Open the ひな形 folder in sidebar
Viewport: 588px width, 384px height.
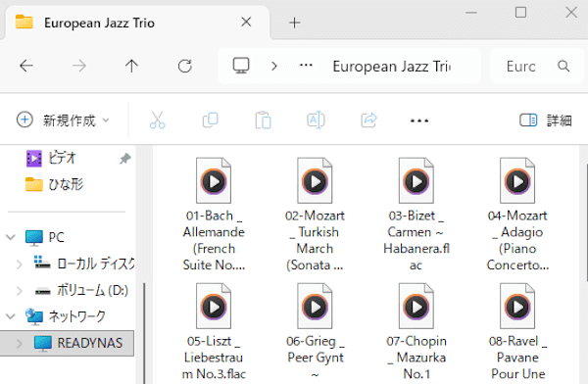click(x=54, y=184)
